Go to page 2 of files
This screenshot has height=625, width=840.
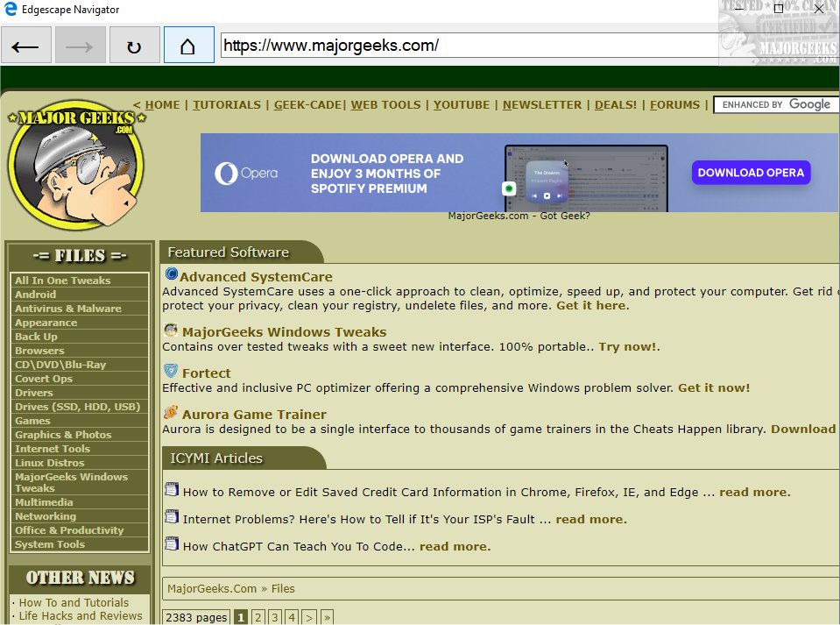pyautogui.click(x=258, y=617)
